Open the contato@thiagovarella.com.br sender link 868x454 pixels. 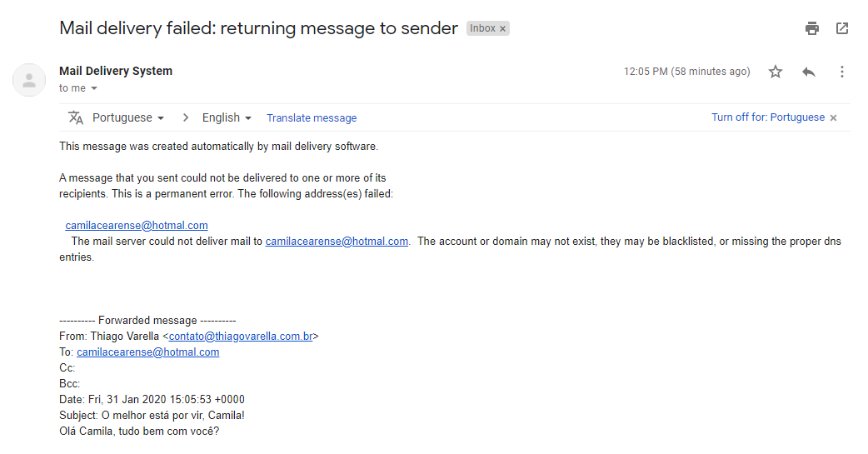click(241, 337)
